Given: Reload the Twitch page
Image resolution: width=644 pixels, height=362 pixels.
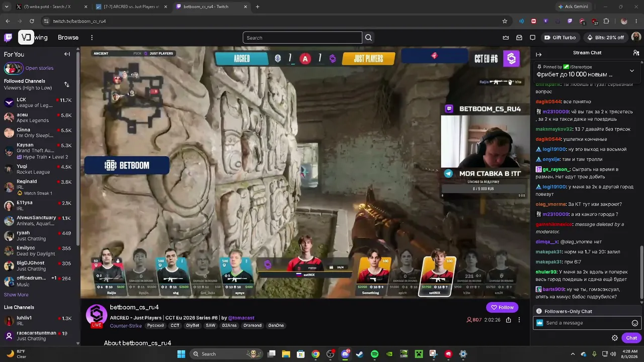Looking at the screenshot, I should (x=32, y=21).
